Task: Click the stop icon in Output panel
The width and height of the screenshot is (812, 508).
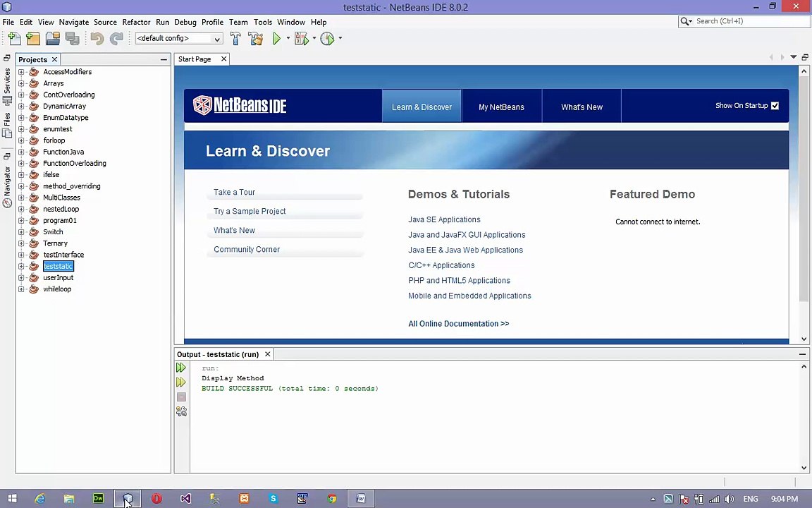Action: (x=181, y=397)
